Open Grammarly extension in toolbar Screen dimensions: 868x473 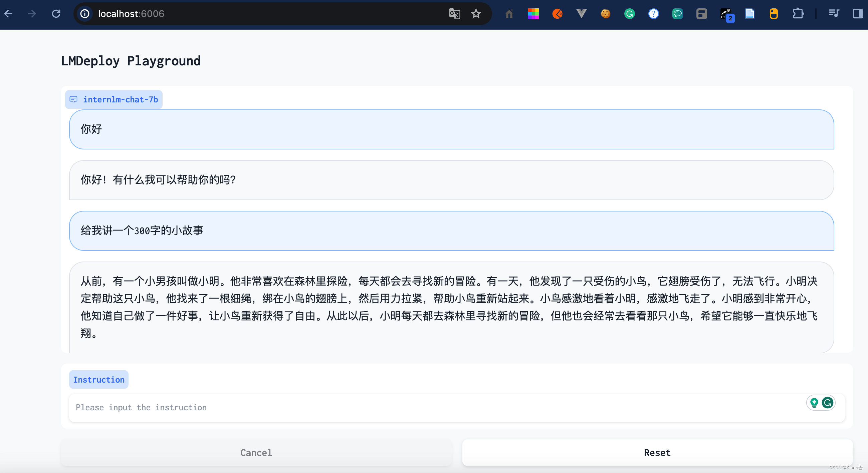pos(629,14)
